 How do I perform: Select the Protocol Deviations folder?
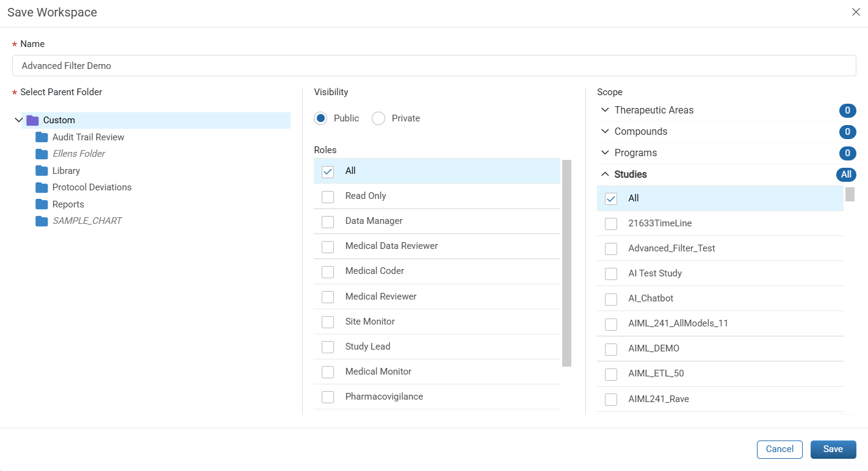(x=92, y=187)
